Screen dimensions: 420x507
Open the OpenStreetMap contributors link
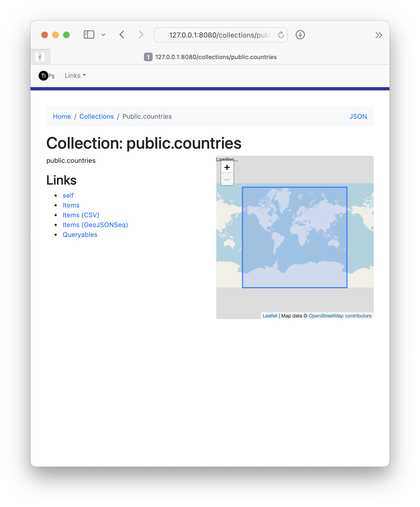click(x=340, y=316)
